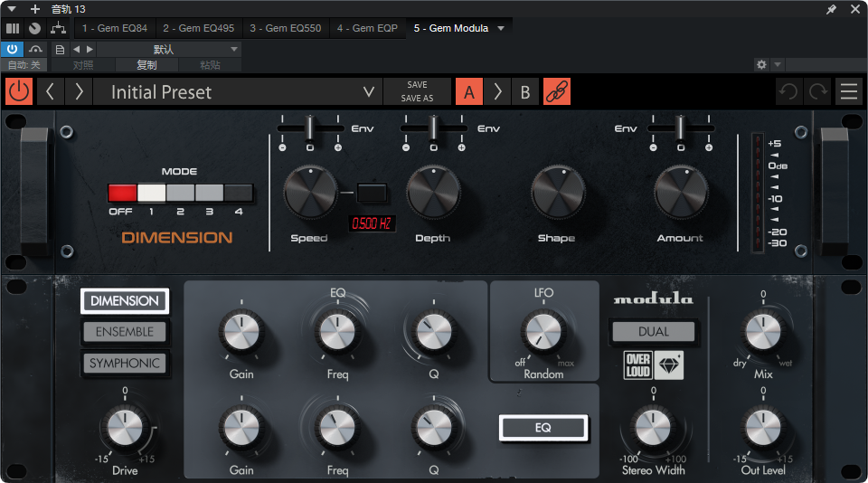Viewport: 868px width, 483px height.
Task: Expand the Gem Modula tab dropdown arrow
Action: (501, 28)
